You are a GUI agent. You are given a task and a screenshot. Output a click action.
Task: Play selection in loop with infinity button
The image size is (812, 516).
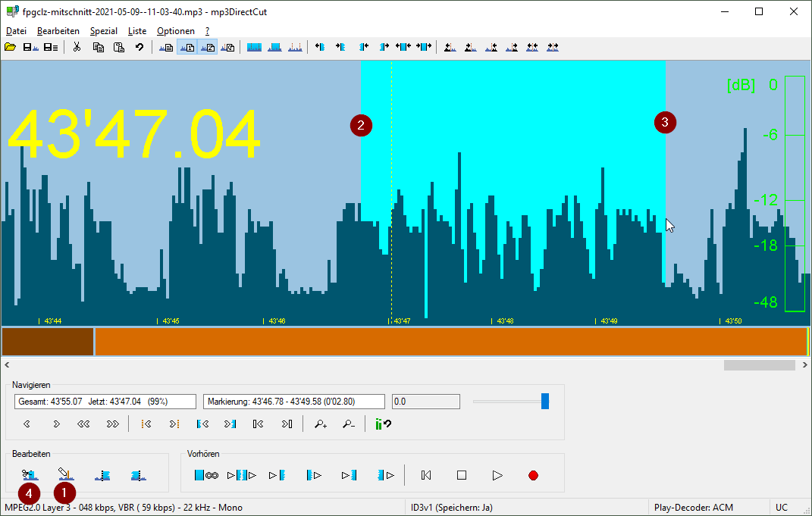click(x=206, y=476)
